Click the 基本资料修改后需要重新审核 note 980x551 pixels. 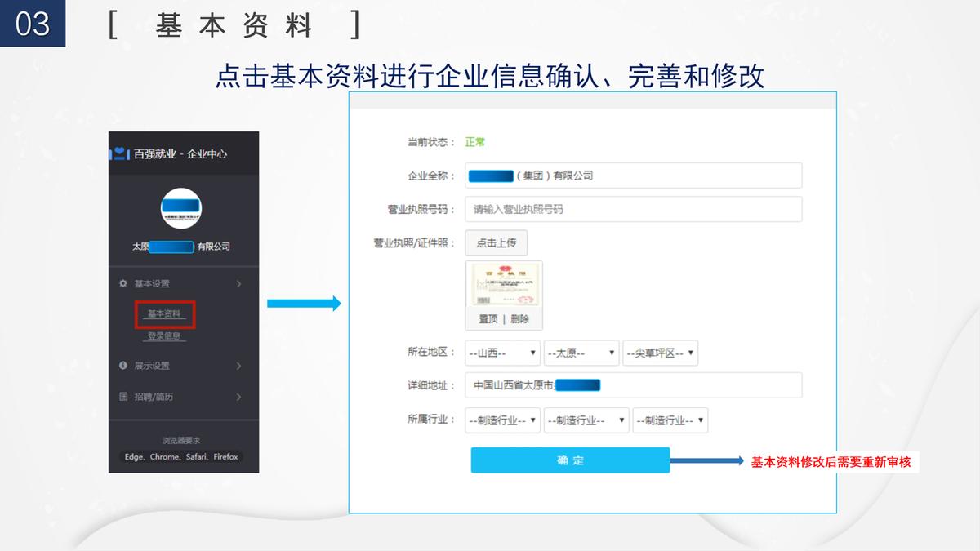click(x=831, y=462)
